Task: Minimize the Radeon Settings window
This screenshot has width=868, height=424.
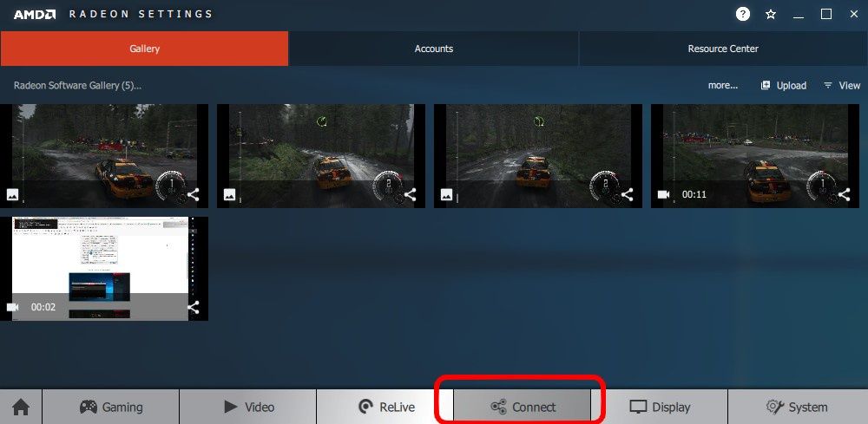Action: 799,16
